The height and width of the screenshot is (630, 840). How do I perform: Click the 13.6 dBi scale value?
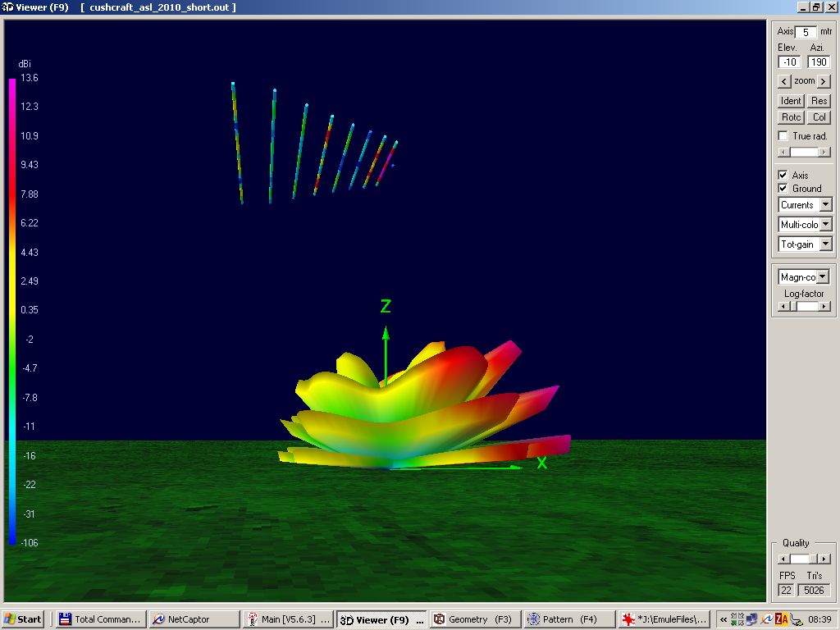click(29, 78)
